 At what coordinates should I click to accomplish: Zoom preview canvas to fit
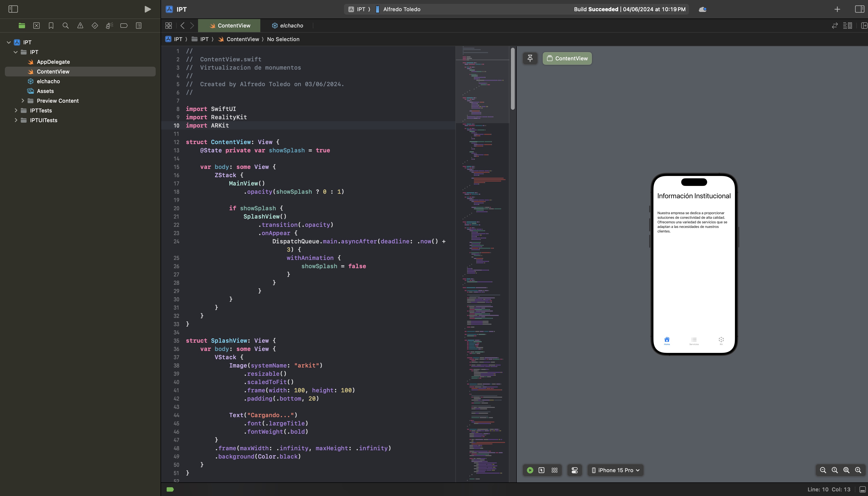846,470
